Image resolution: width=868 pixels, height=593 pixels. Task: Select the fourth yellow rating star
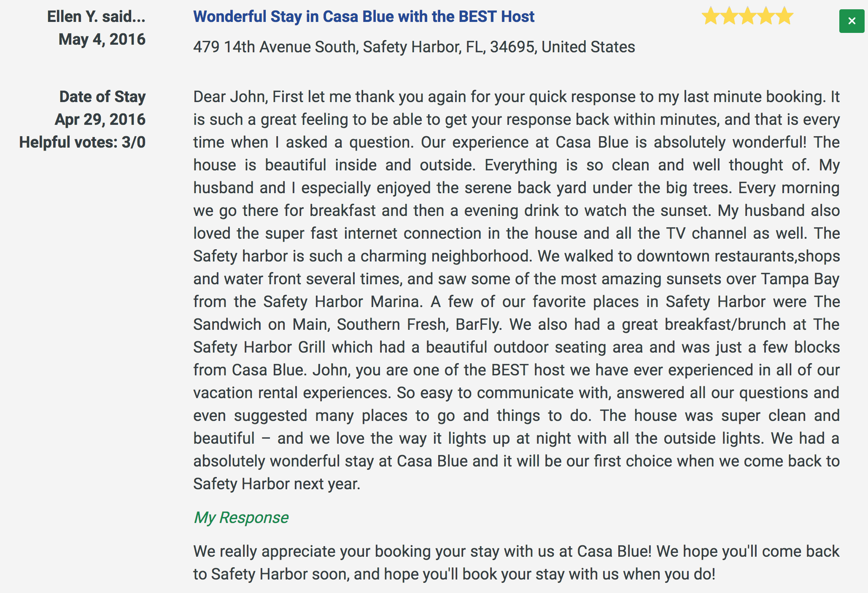click(766, 16)
